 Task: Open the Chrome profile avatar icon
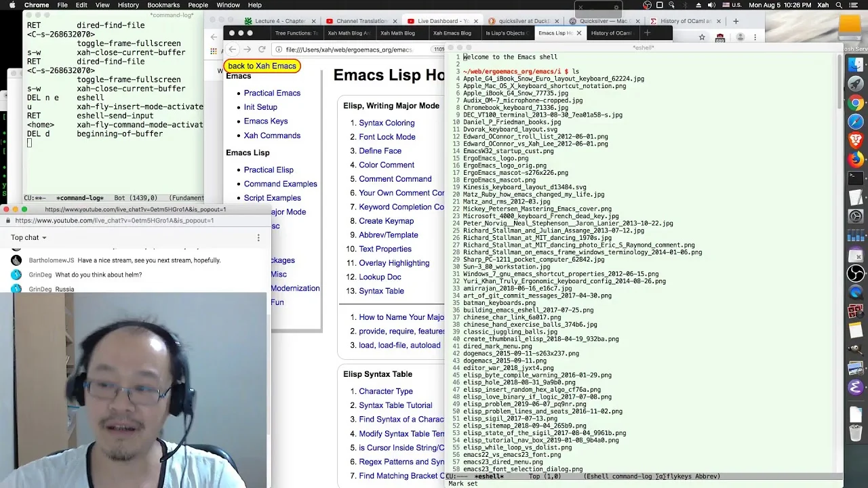click(x=741, y=37)
